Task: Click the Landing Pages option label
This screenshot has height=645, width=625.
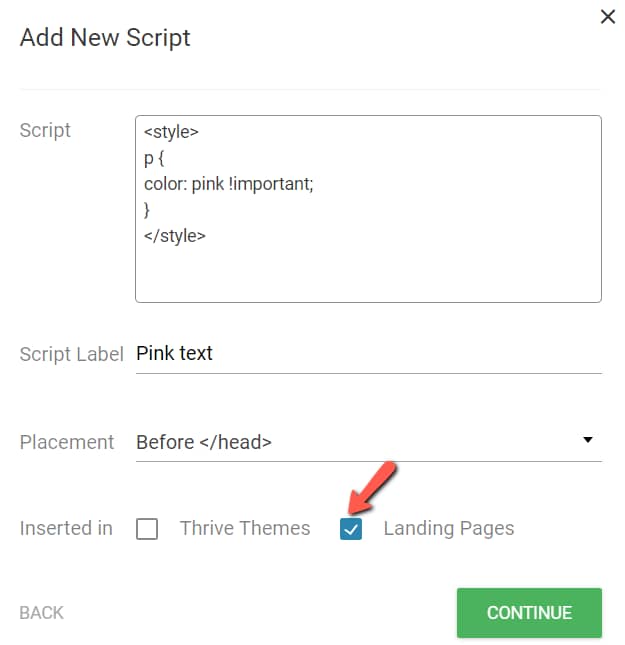Action: [x=448, y=528]
